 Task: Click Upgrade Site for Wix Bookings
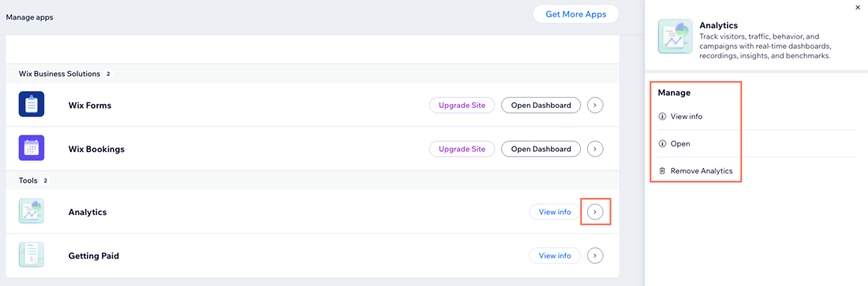click(462, 149)
